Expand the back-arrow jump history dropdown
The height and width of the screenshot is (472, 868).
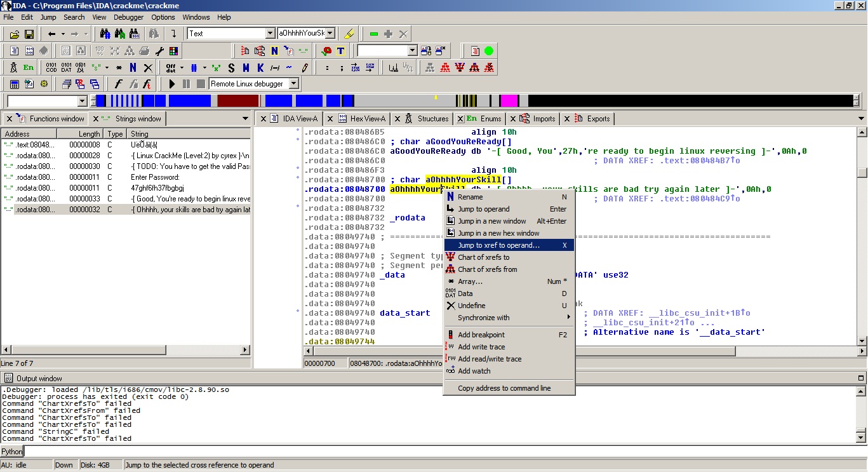click(63, 34)
